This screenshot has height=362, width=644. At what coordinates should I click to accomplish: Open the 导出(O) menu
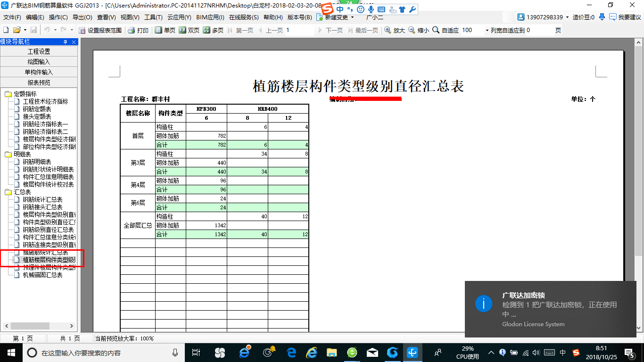[83, 17]
